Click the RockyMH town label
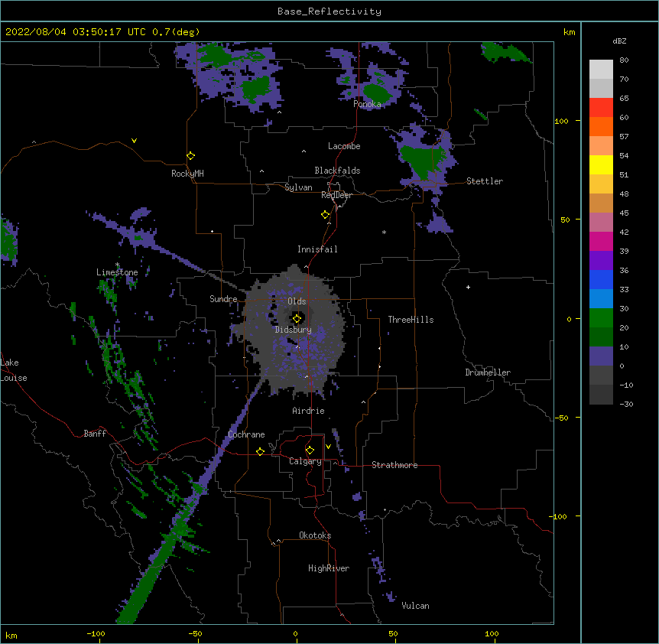The width and height of the screenshot is (659, 644). pyautogui.click(x=187, y=174)
